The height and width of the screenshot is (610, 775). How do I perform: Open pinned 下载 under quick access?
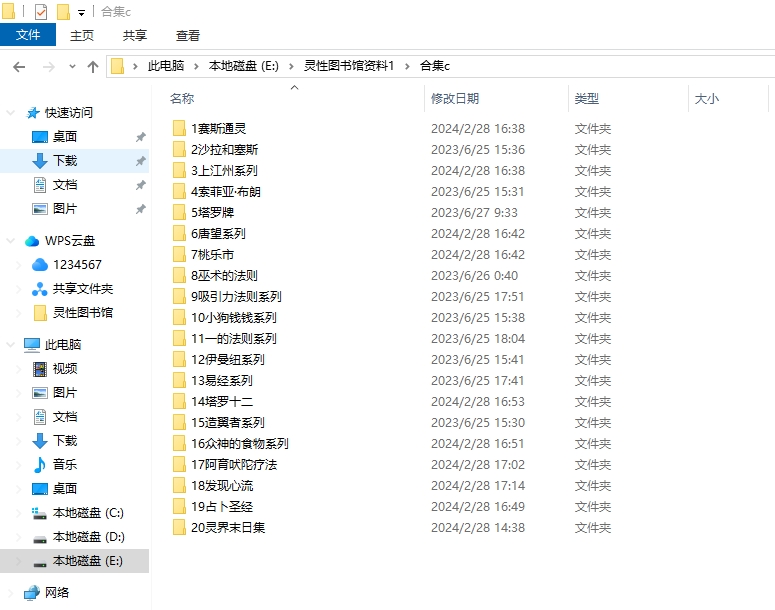(x=65, y=160)
